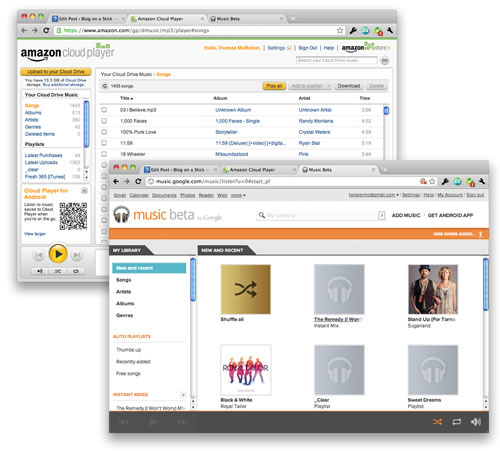
Task: Add new instant mix plus icon
Action: [x=183, y=395]
